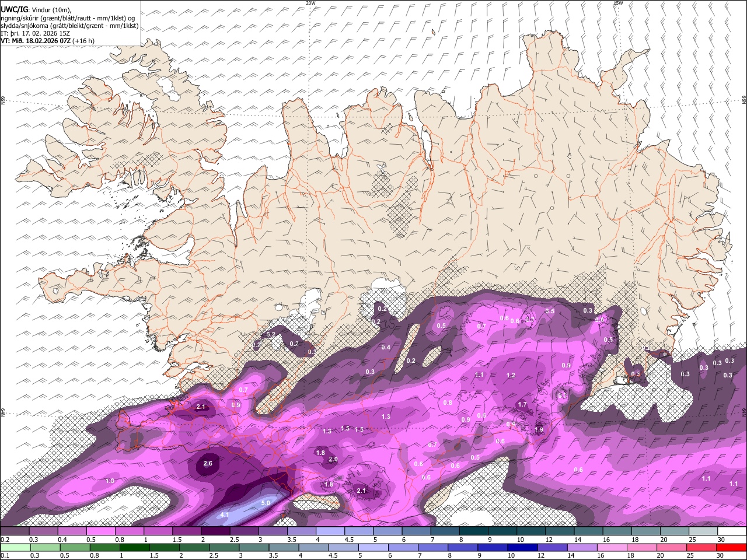The height and width of the screenshot is (560, 747).
Task: Click the '2.0' precipitation value on the map
Action: 333,460
